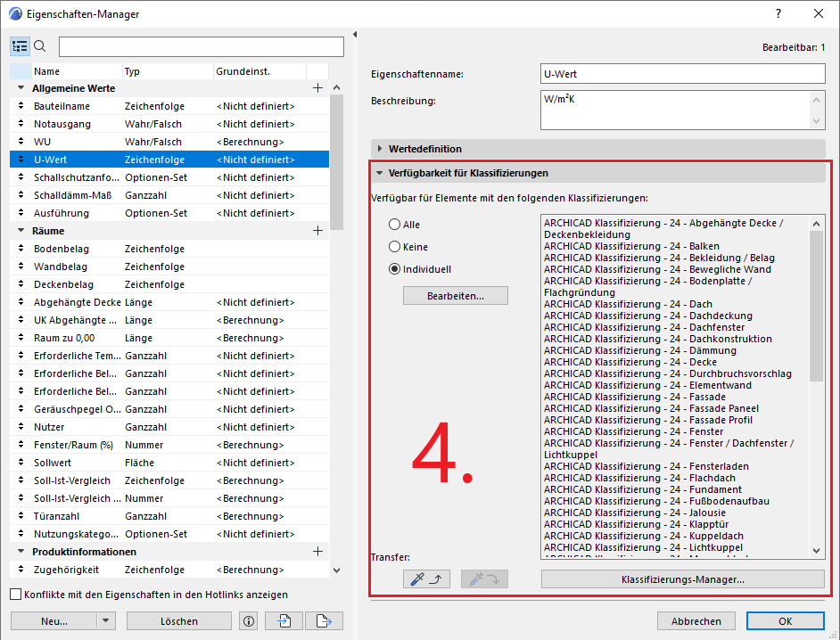This screenshot has width=840, height=640.
Task: Collapse the Produktinformationen group
Action: (x=21, y=552)
